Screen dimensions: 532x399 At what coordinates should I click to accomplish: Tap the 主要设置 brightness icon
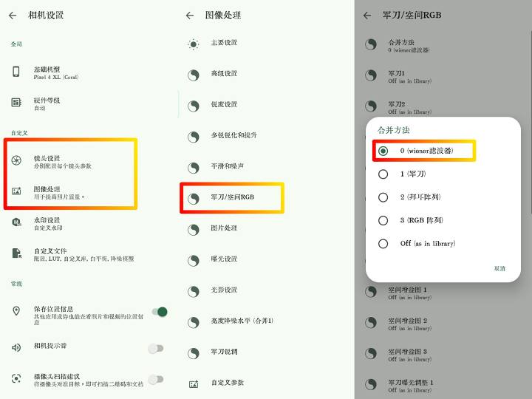click(194, 44)
